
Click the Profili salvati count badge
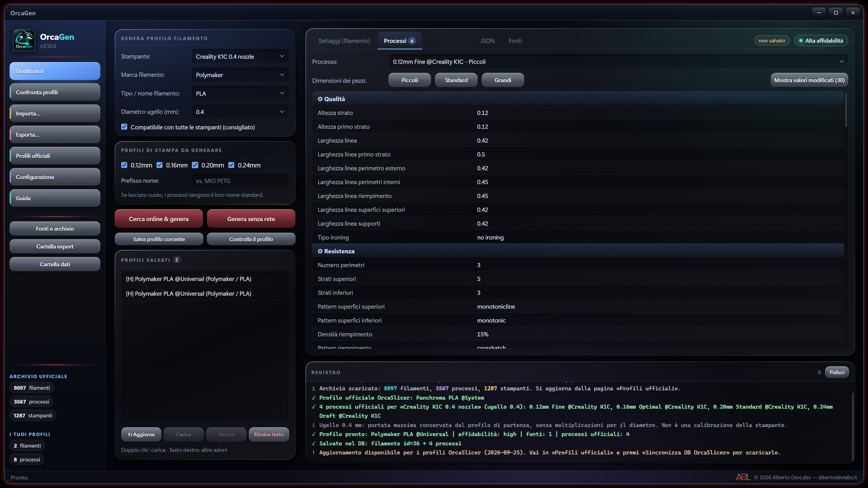point(177,260)
